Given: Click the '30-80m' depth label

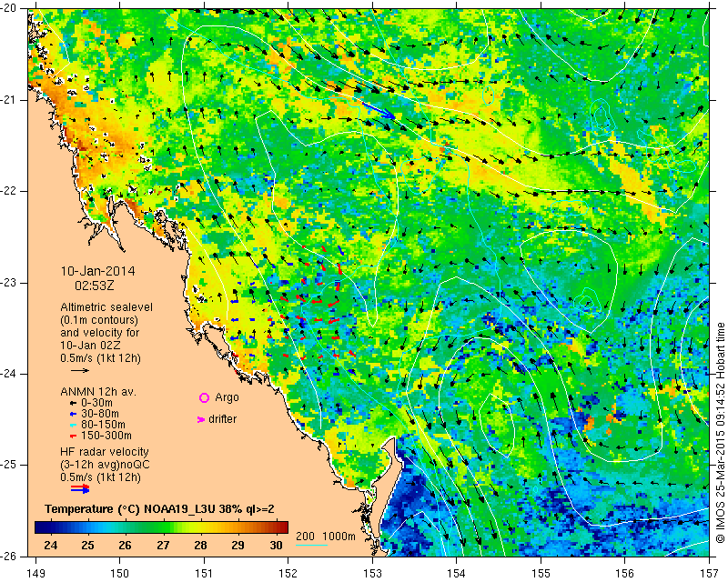Looking at the screenshot, I should coord(100,414).
